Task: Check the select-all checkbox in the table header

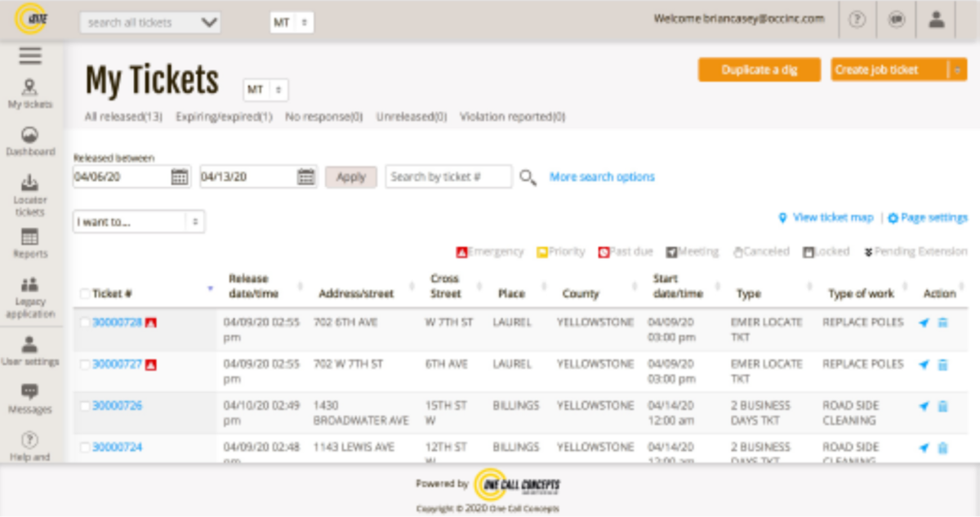Action: 87,292
